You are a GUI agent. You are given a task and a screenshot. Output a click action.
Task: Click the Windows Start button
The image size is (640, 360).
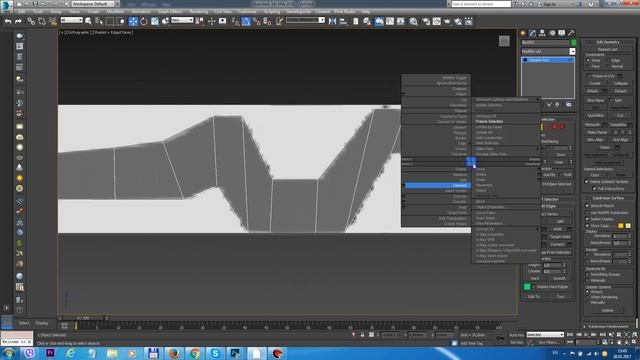tap(8, 353)
